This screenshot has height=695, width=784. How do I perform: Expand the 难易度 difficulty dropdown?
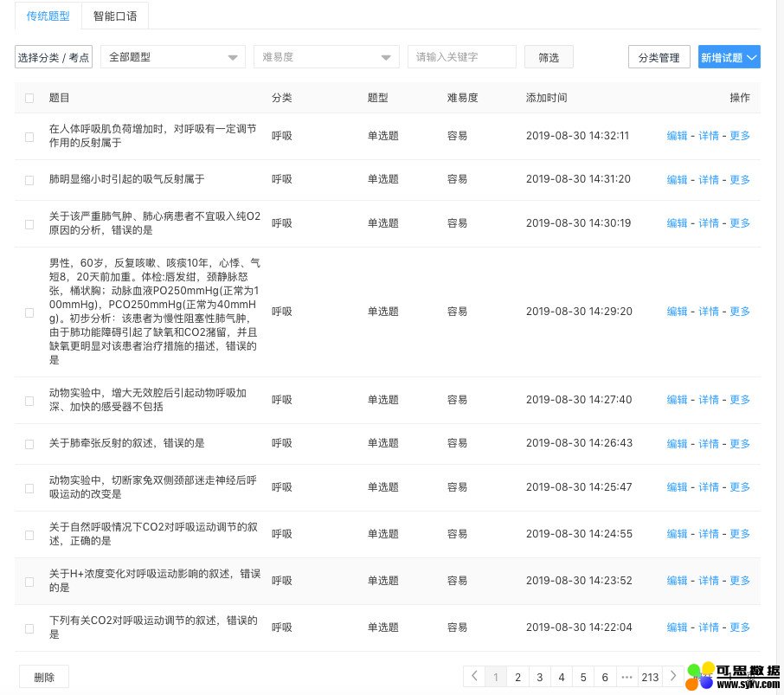pos(325,57)
